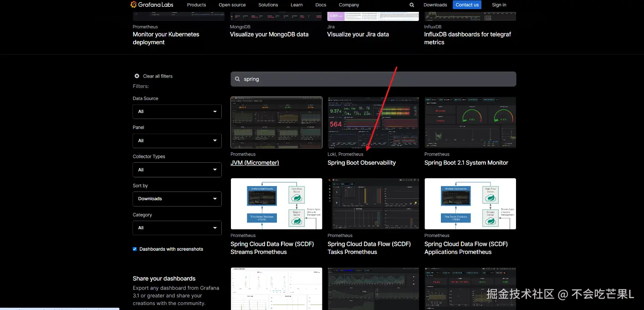Open the Company menu
Viewport: 644px width, 310px height.
pyautogui.click(x=349, y=5)
